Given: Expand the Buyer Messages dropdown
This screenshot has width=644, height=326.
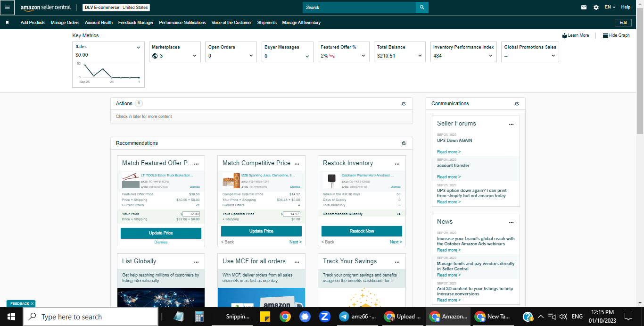Looking at the screenshot, I should [307, 56].
